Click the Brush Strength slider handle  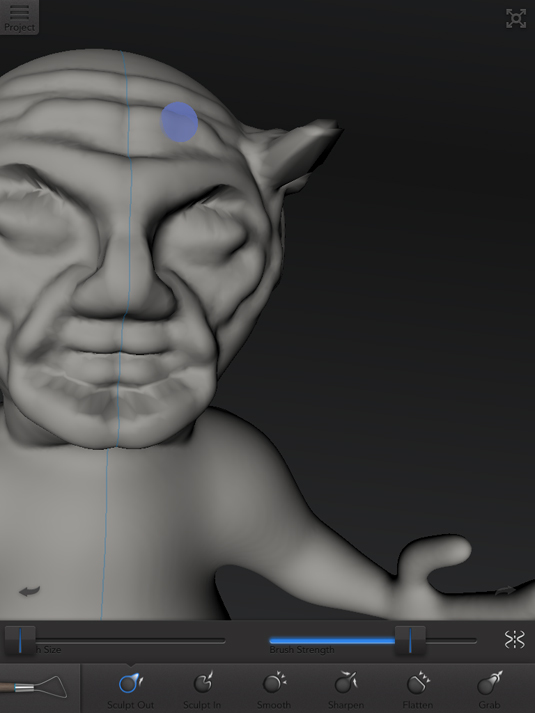coord(410,640)
